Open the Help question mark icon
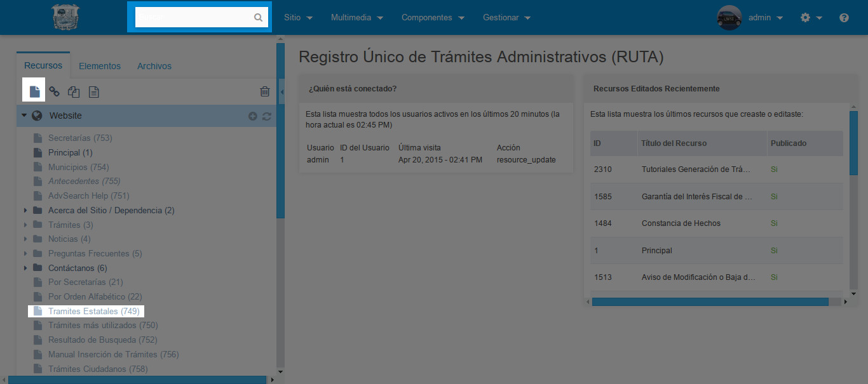This screenshot has height=384, width=868. [844, 18]
